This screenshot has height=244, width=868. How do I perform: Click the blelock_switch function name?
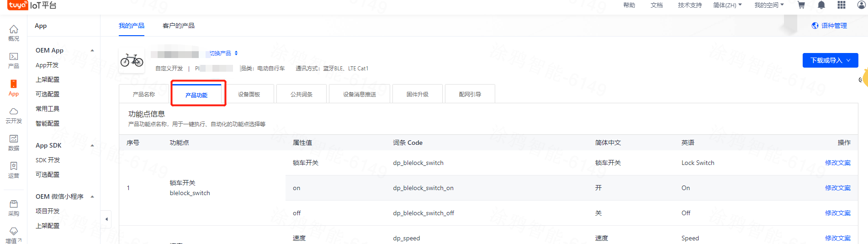tap(190, 193)
